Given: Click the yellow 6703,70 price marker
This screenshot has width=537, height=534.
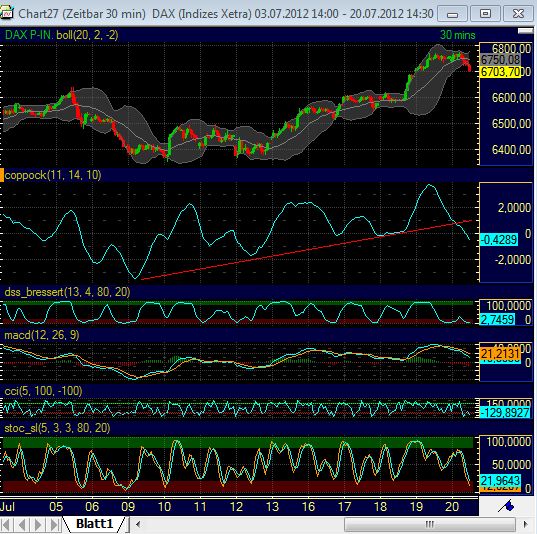Looking at the screenshot, I should (x=500, y=72).
